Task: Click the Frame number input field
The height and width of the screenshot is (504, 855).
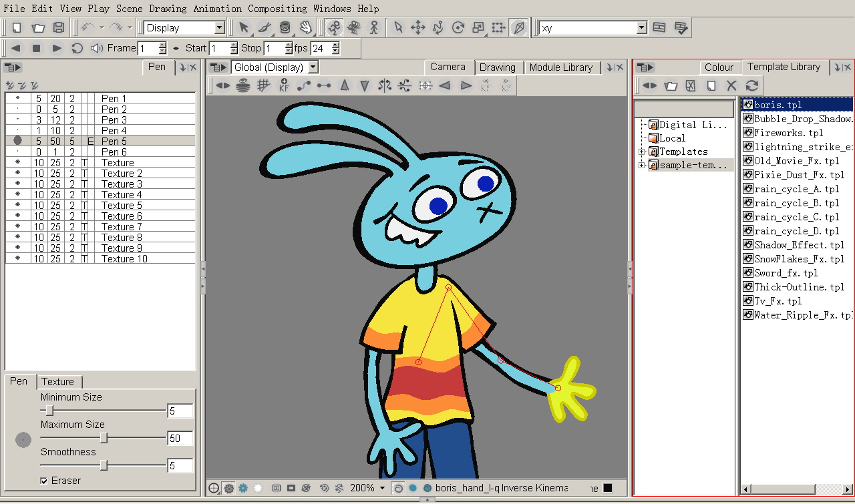Action: [x=148, y=48]
